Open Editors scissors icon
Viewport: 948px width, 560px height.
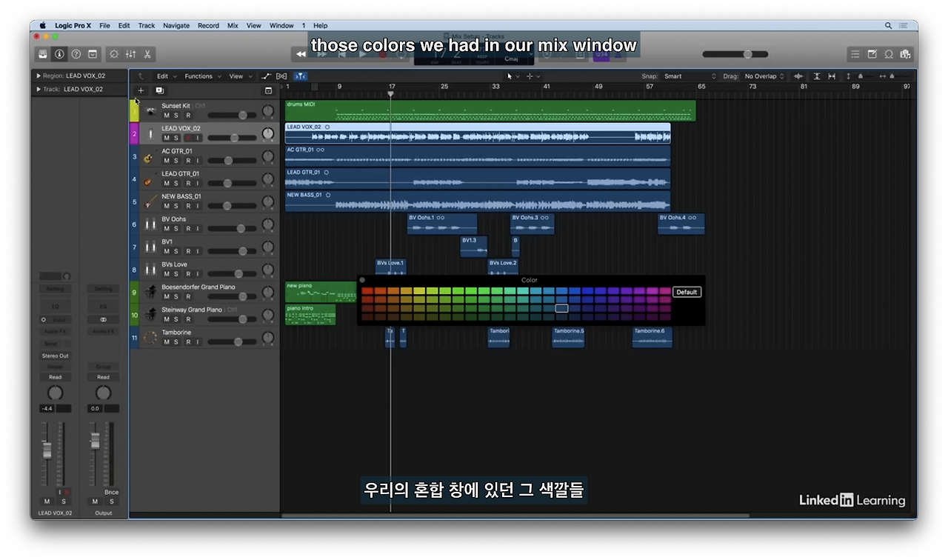click(147, 54)
